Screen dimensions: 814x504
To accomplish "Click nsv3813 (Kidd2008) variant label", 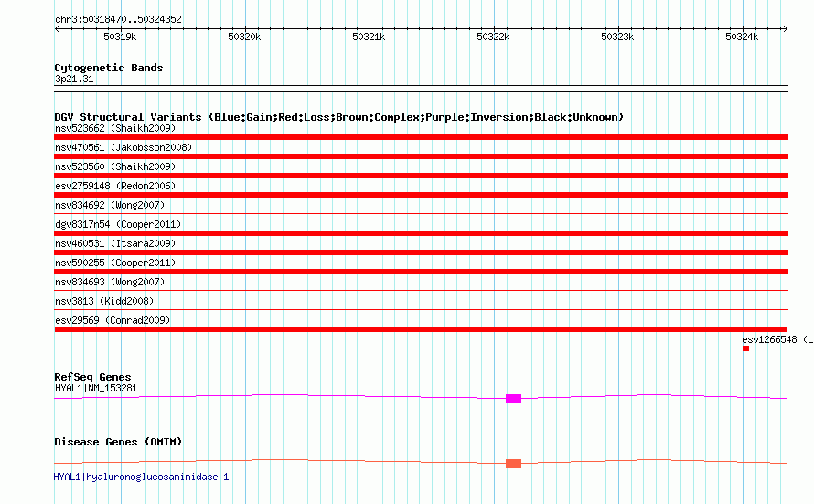I will click(104, 301).
